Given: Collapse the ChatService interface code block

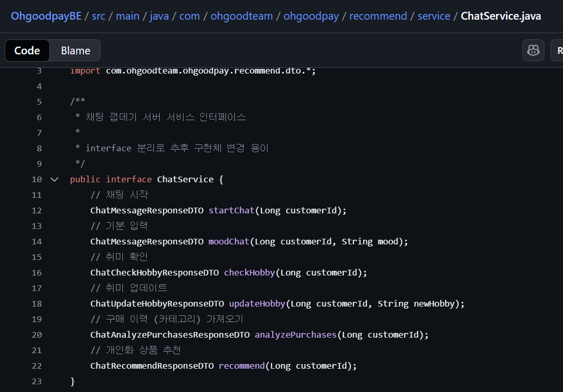Looking at the screenshot, I should click(54, 179).
